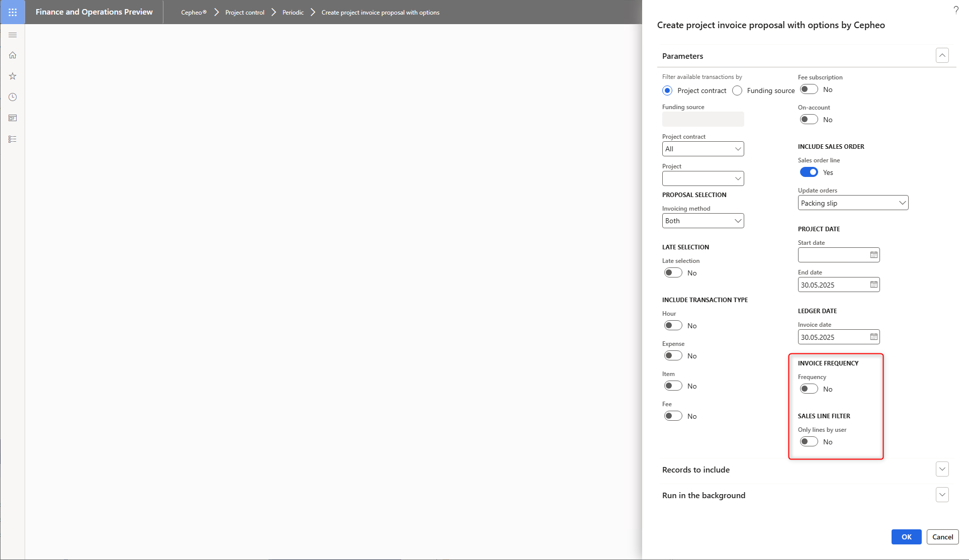Go to Home icon in sidebar
Screen dimensions: 969x560
click(x=13, y=55)
